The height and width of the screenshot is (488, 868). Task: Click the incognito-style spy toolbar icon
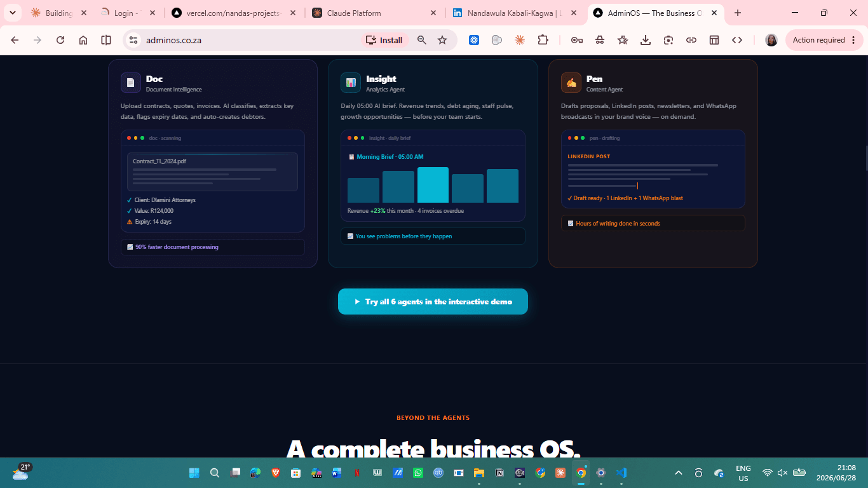coord(600,40)
